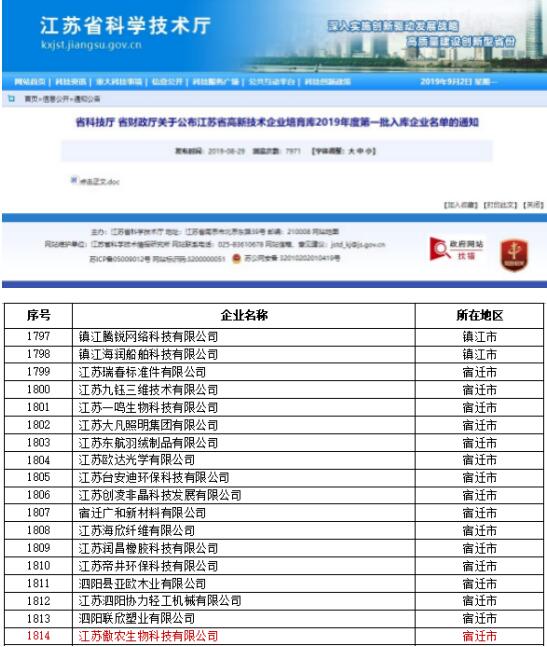Select 江苏欧达光学有限公司 cell

coord(244,460)
